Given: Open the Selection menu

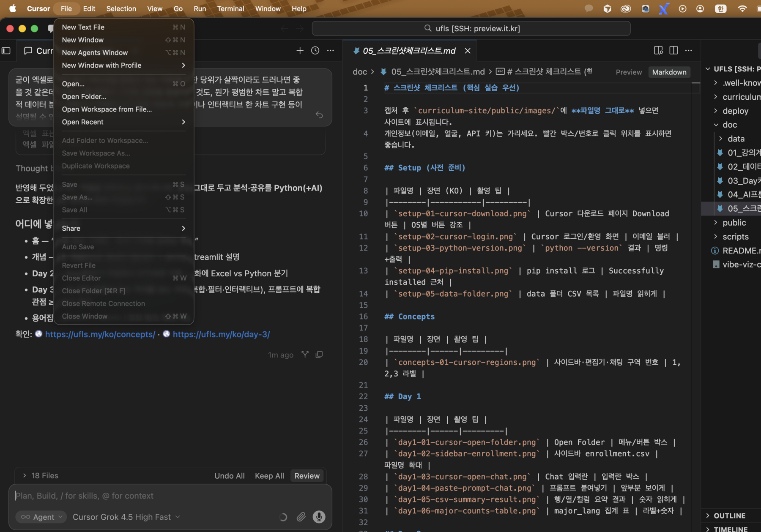Looking at the screenshot, I should coord(121,8).
